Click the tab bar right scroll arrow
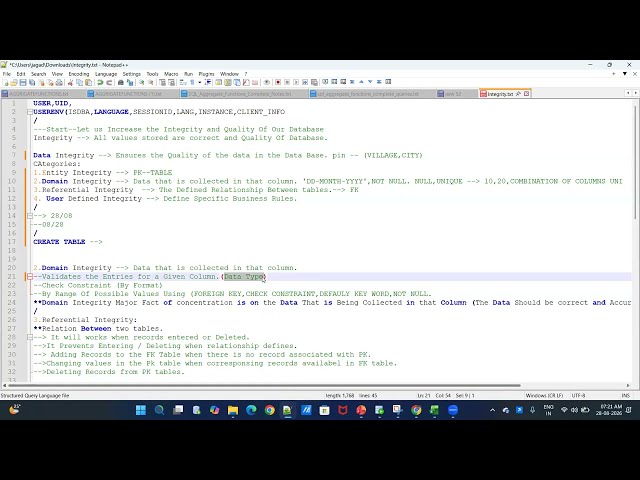640x480 pixels. [x=634, y=93]
